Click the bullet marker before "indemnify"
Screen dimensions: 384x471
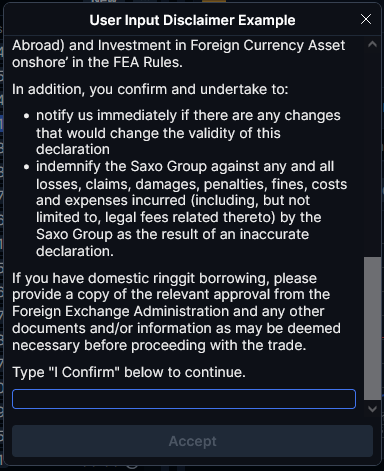point(27,167)
